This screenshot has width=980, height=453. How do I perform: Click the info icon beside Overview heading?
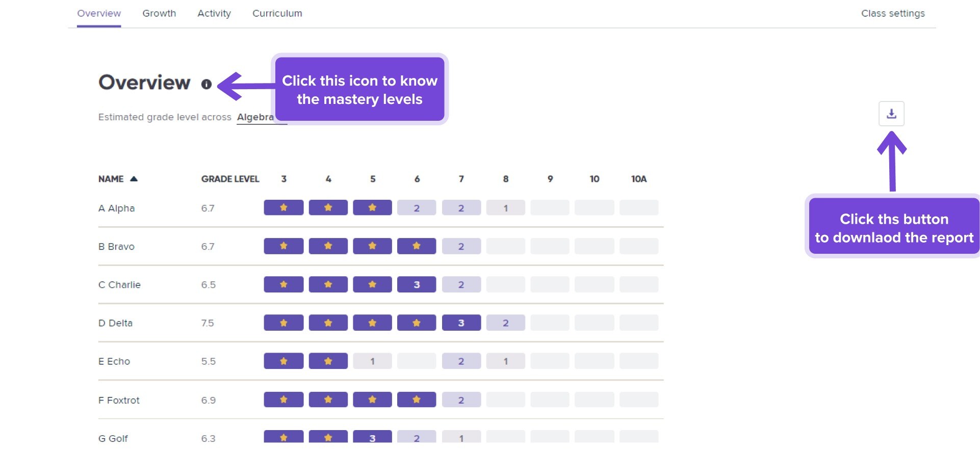pyautogui.click(x=206, y=84)
